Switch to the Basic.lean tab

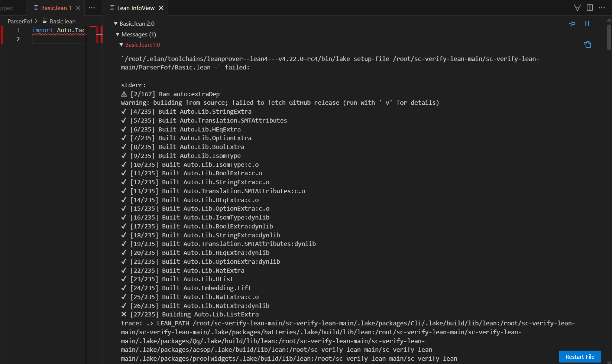54,8
